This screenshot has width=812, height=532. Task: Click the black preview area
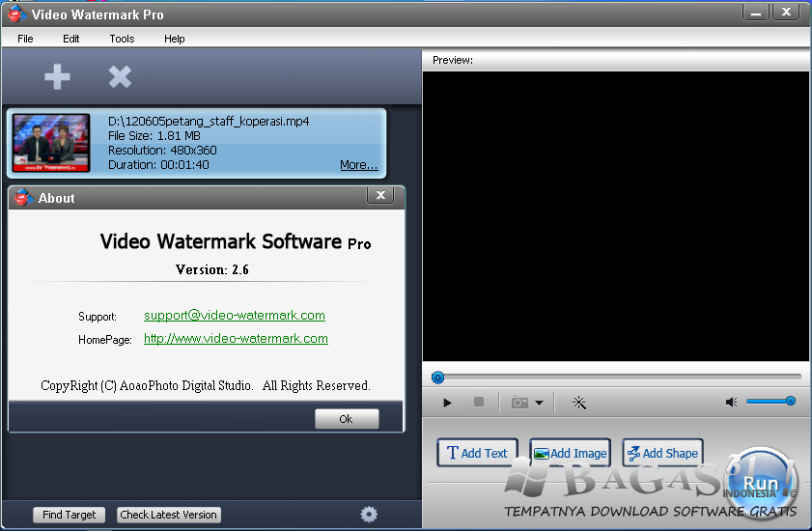pos(616,216)
